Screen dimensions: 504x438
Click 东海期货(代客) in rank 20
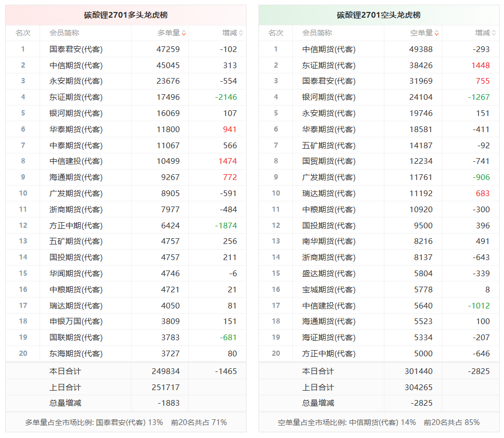[x=76, y=354]
